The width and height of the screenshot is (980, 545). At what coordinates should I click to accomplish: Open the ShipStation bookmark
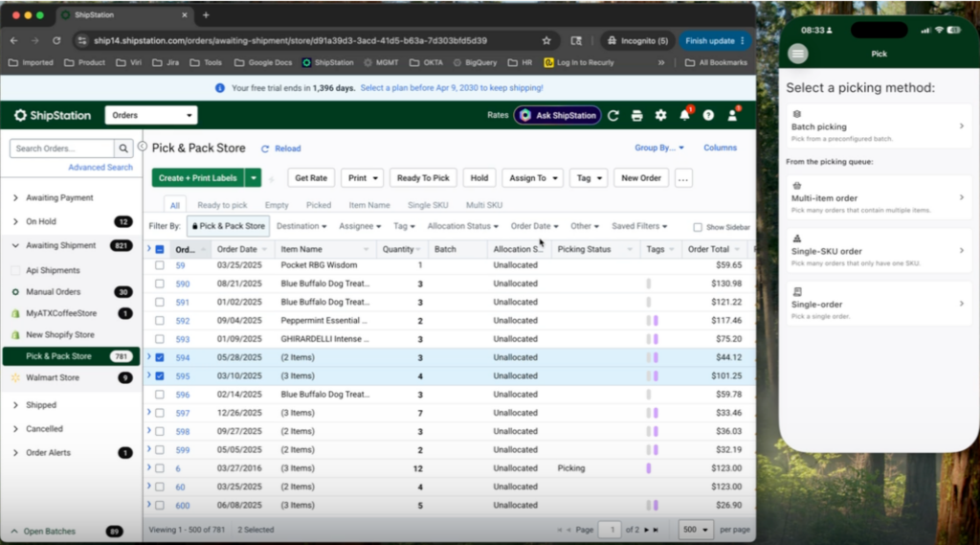click(328, 62)
